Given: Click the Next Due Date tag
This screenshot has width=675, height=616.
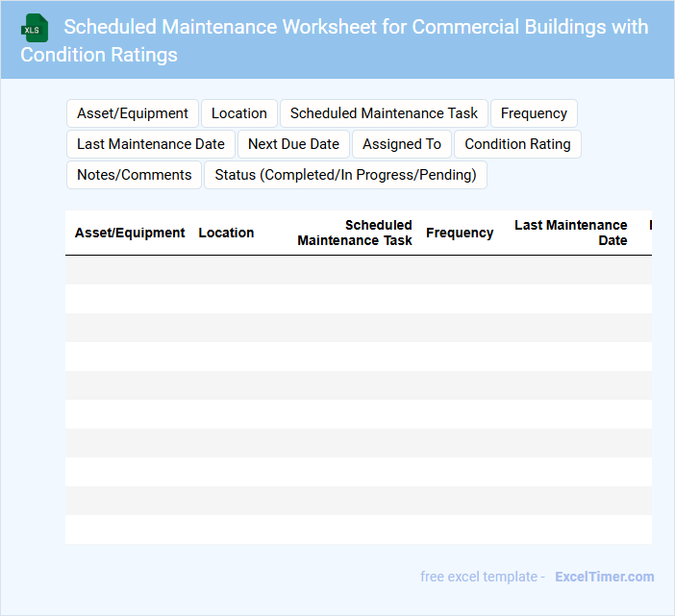Looking at the screenshot, I should [293, 144].
